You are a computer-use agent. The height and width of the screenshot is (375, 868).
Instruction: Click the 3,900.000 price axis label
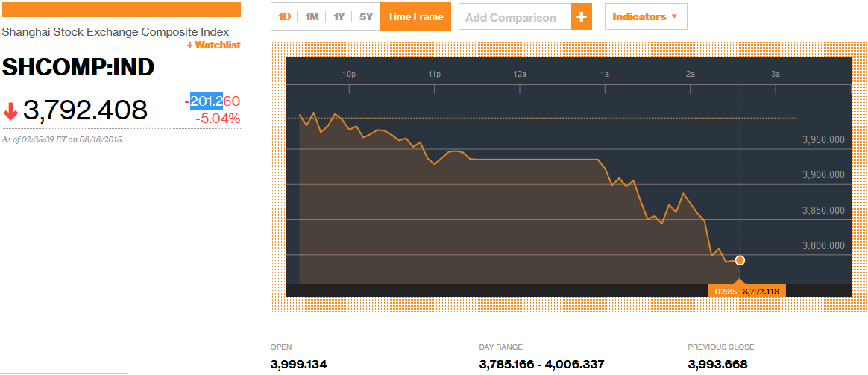[823, 175]
